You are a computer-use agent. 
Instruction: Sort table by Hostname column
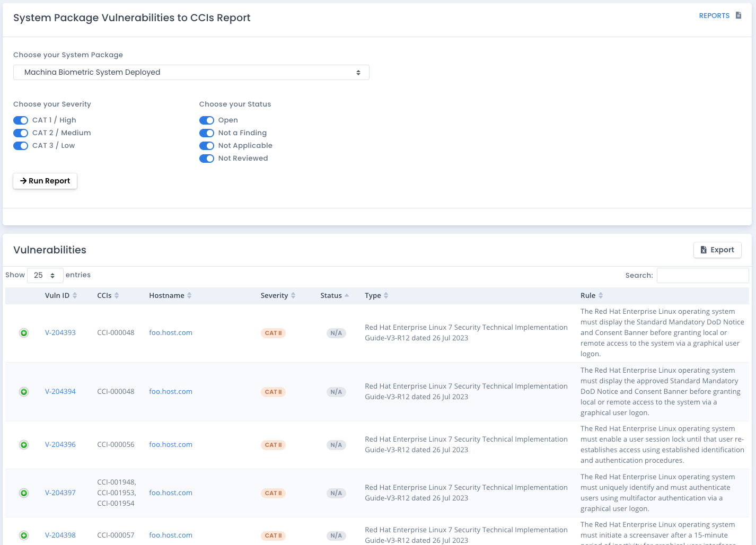coord(170,295)
